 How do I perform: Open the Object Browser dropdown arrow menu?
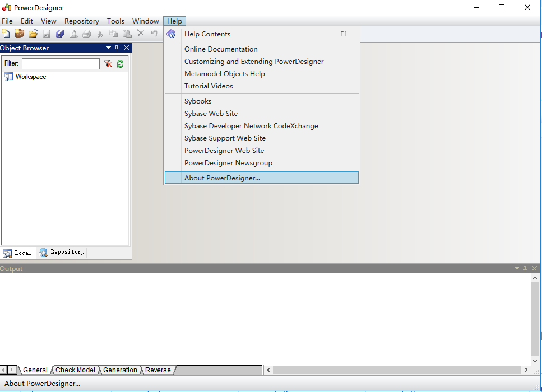109,48
